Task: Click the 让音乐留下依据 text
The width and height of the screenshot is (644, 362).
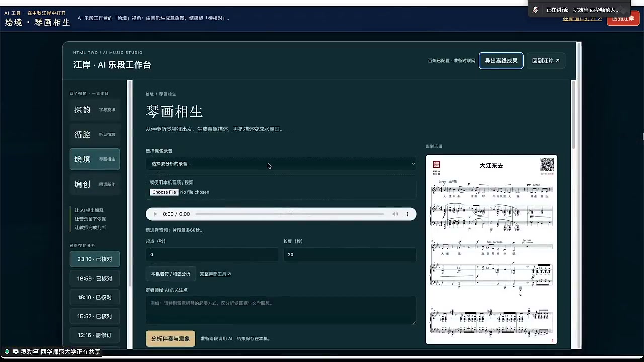Action: coord(90,219)
